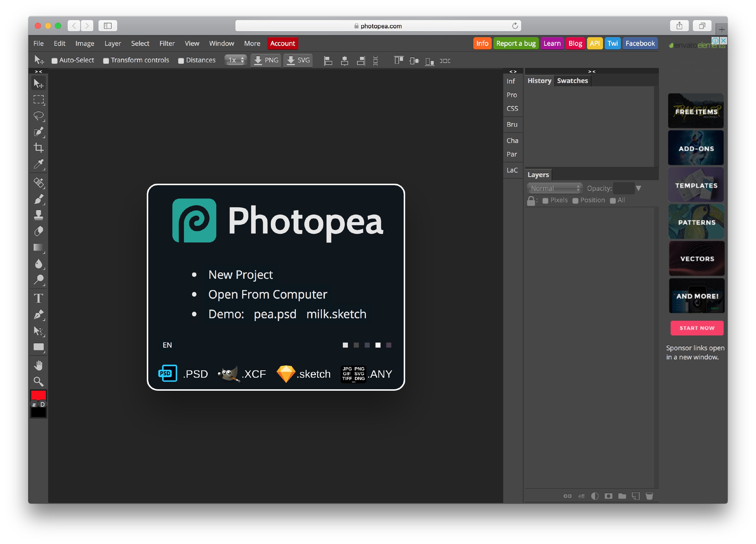Open the History tab
Viewport: 756px width, 544px height.
[539, 81]
